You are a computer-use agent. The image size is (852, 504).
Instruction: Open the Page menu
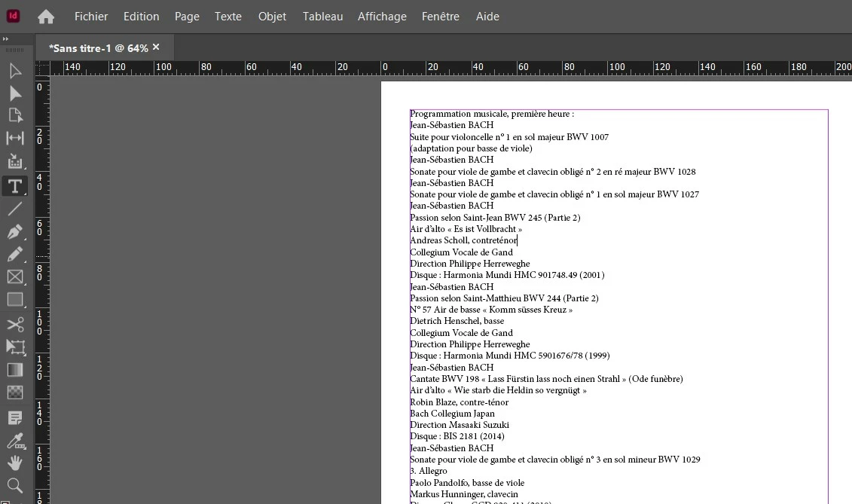pos(187,17)
